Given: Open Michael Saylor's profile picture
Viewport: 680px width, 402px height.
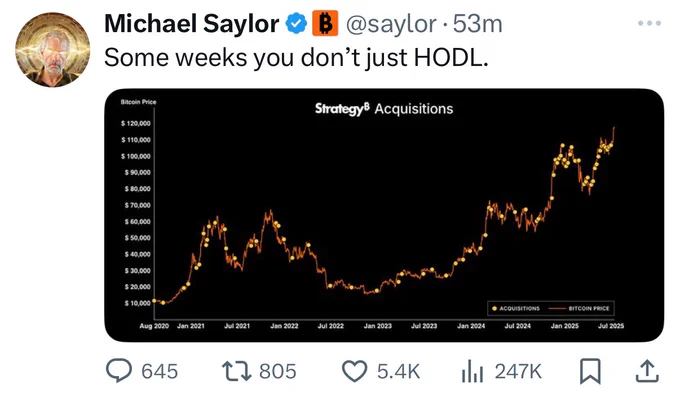Looking at the screenshot, I should (x=52, y=49).
